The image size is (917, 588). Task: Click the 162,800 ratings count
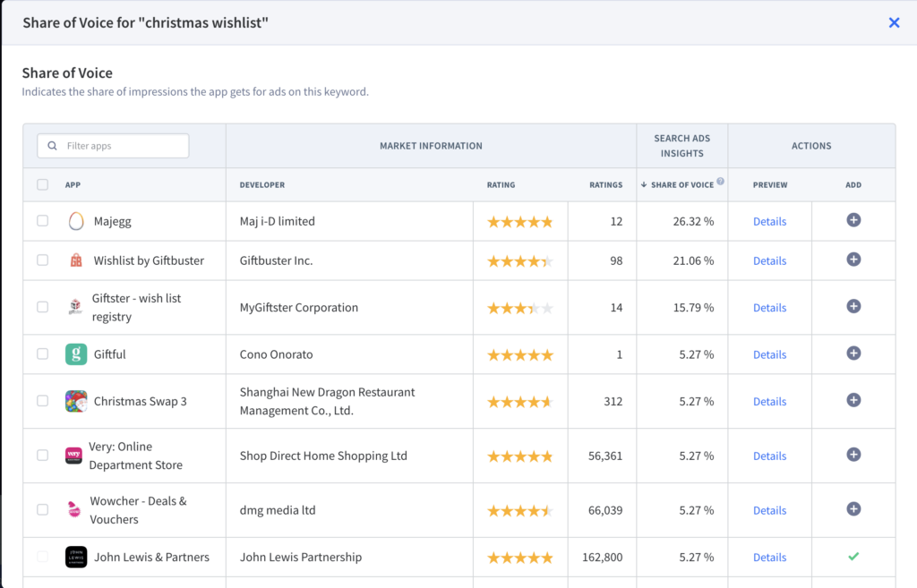coord(603,557)
